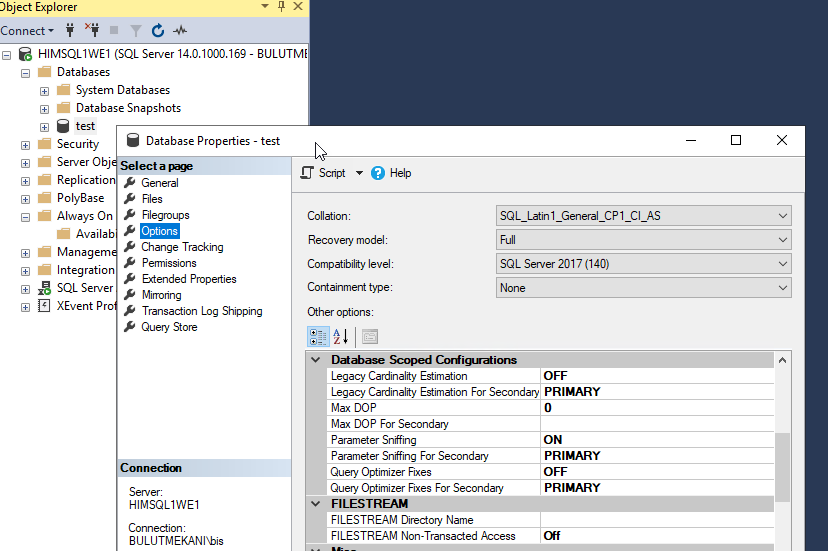
Task: Collapse the Always On node
Action: [x=25, y=217]
